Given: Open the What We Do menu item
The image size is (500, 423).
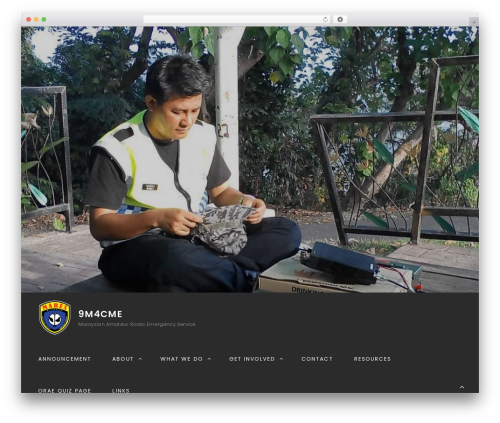Looking at the screenshot, I should coord(181,359).
